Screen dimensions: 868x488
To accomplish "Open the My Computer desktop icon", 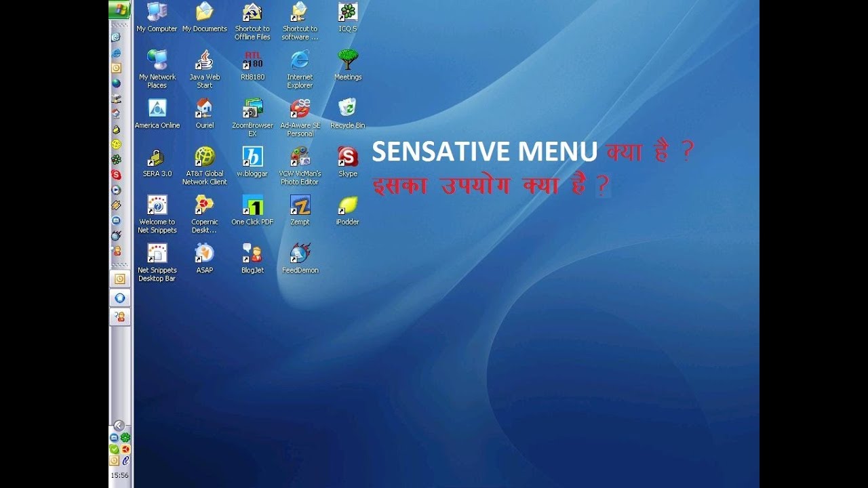I will (x=157, y=18).
